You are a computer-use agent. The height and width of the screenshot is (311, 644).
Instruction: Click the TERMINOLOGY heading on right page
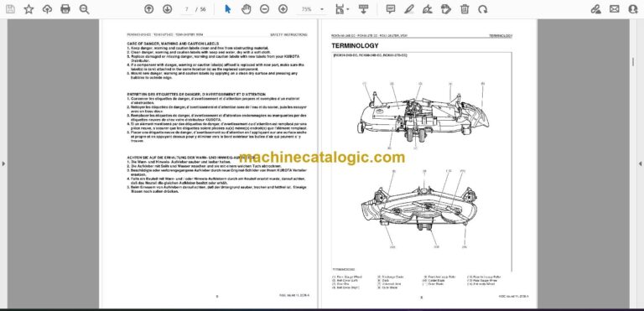click(355, 45)
